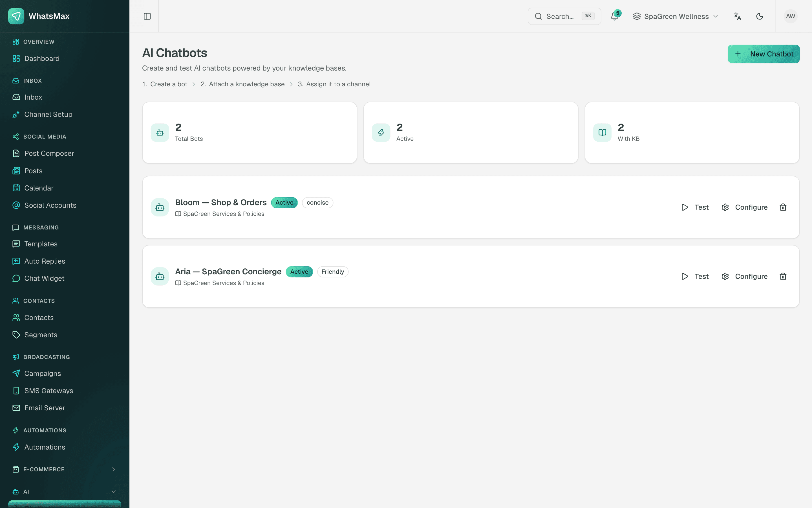
Task: Click step 1 Create a bot
Action: [x=165, y=84]
